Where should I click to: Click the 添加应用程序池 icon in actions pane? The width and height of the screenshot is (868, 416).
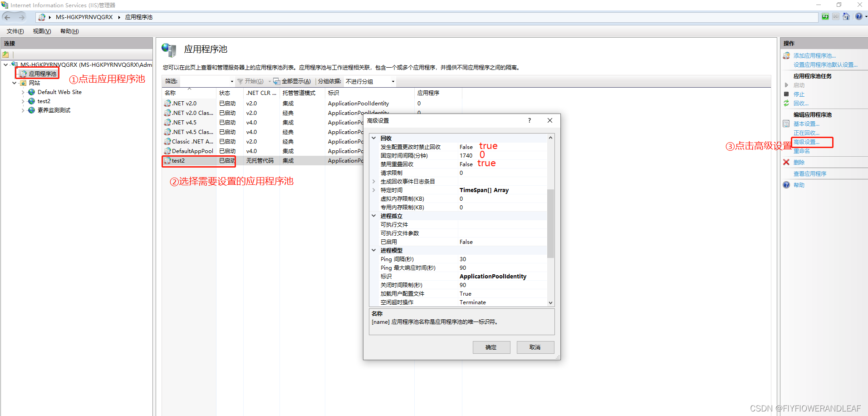(786, 56)
